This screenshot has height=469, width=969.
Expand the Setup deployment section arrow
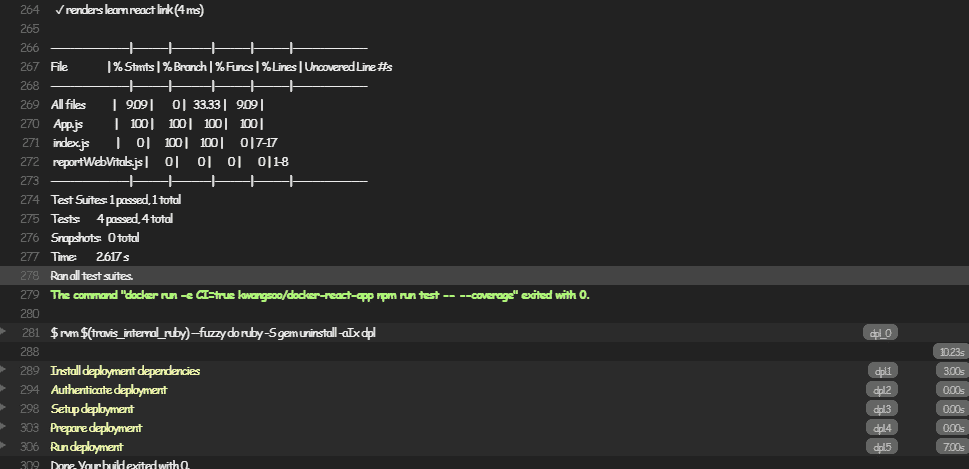click(x=3, y=408)
